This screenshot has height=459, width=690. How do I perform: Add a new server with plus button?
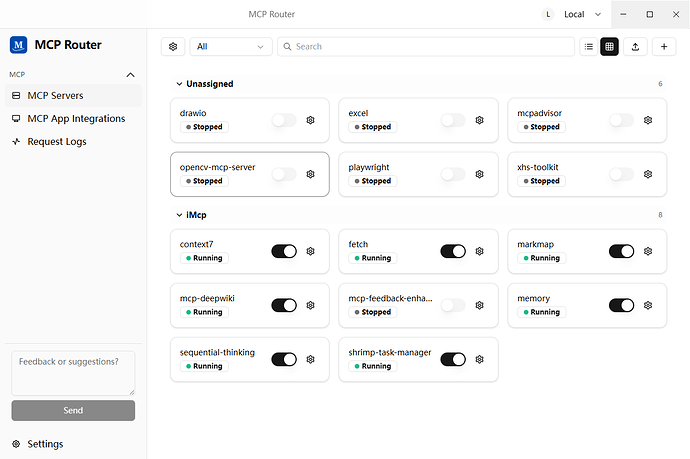coord(664,47)
